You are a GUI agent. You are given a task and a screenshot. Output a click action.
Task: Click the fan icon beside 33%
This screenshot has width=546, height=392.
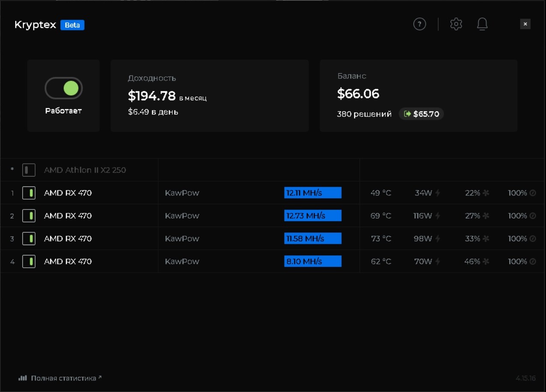pos(486,239)
